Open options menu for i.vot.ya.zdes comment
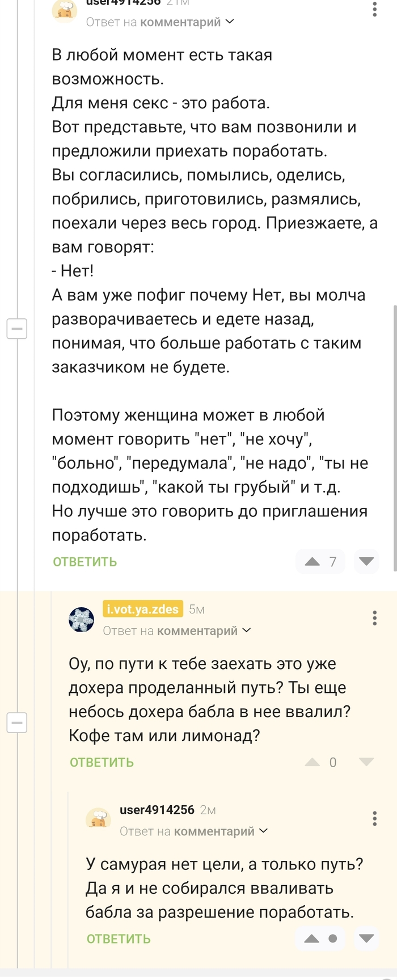Image resolution: width=397 pixels, height=980 pixels. [x=374, y=619]
